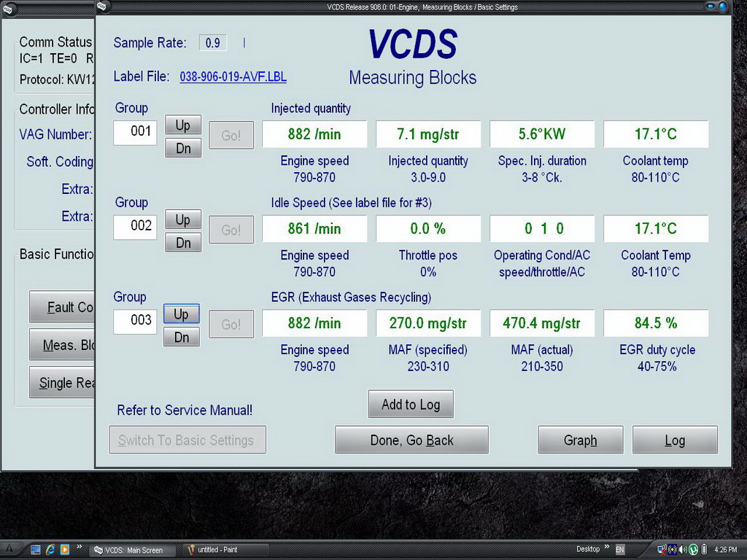Decrease Group 001 with the Dn button

[x=182, y=148]
